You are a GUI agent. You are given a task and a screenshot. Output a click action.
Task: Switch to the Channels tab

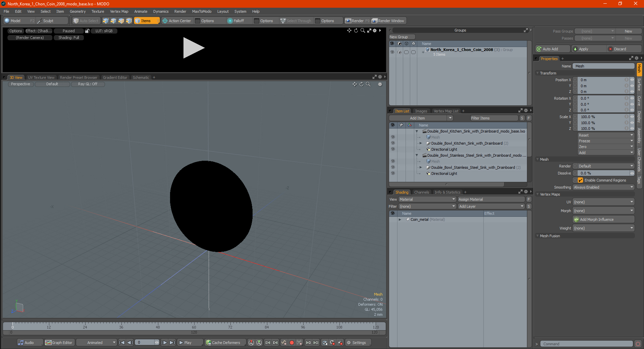421,192
